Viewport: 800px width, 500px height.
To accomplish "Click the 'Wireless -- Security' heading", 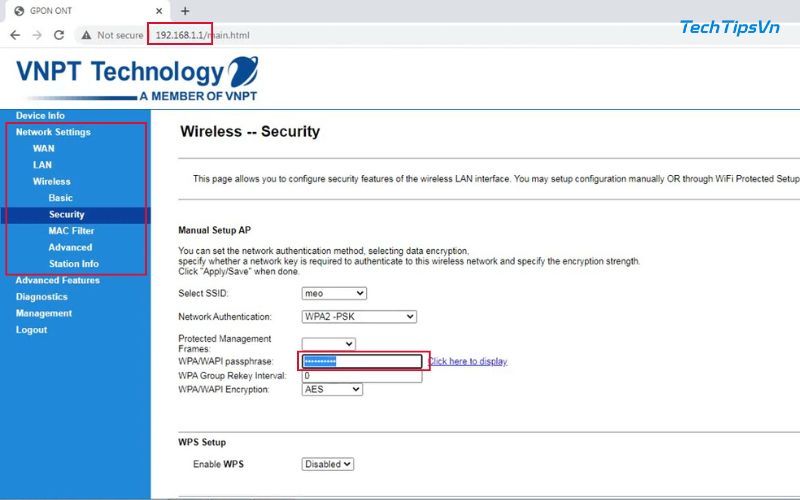I will point(250,132).
